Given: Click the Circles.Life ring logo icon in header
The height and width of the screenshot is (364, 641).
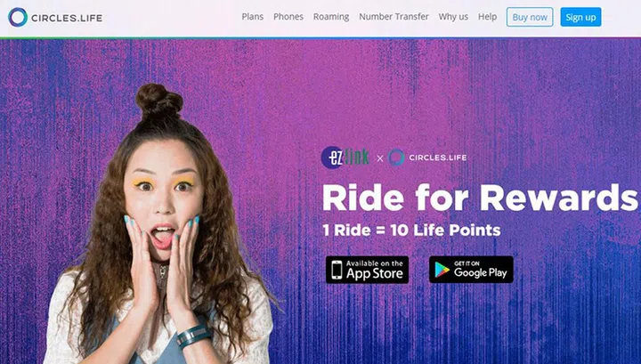Looking at the screenshot, I should (18, 17).
